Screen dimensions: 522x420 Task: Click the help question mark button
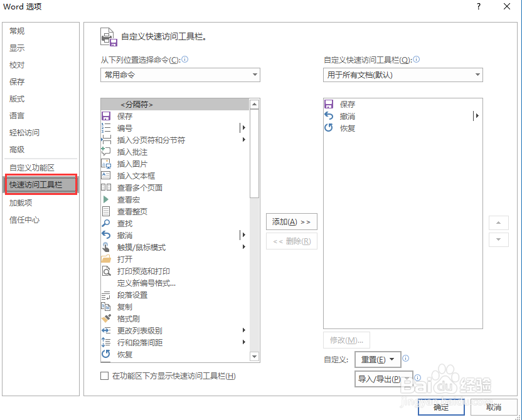pos(479,6)
